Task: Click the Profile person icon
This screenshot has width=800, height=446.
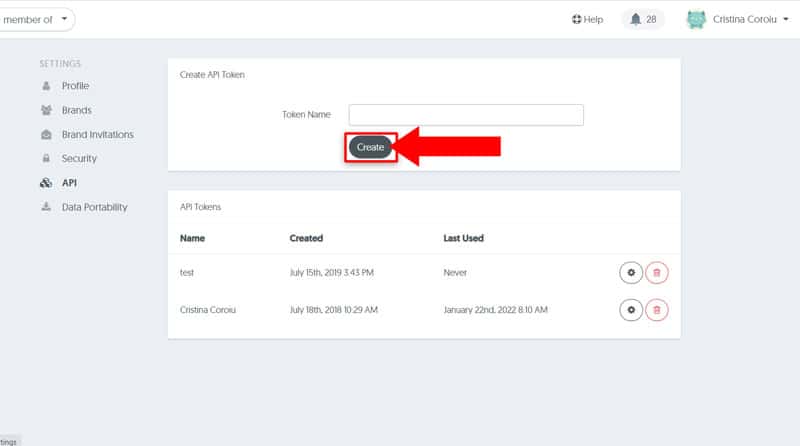Action: point(46,86)
